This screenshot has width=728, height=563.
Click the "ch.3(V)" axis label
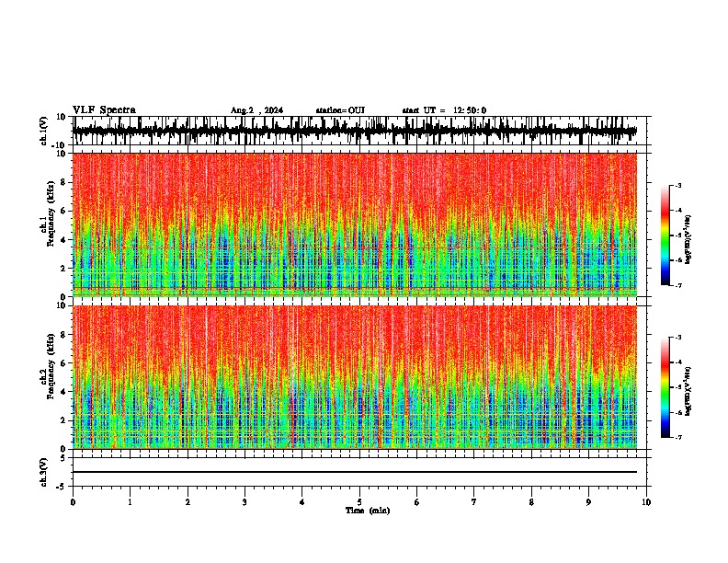44,472
